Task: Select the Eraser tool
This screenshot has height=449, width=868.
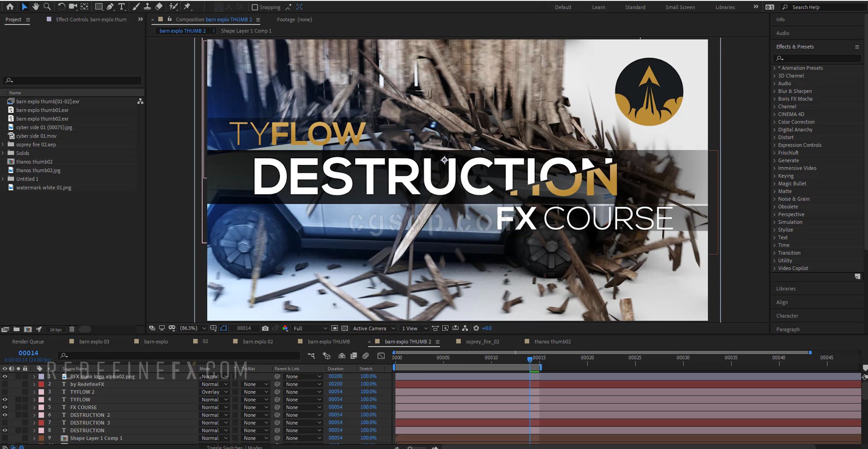Action: coord(159,7)
